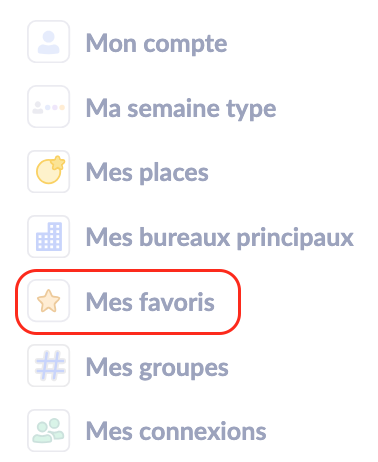The width and height of the screenshot is (378, 462).
Task: Choose the Mes favoris label text
Action: pyautogui.click(x=150, y=302)
